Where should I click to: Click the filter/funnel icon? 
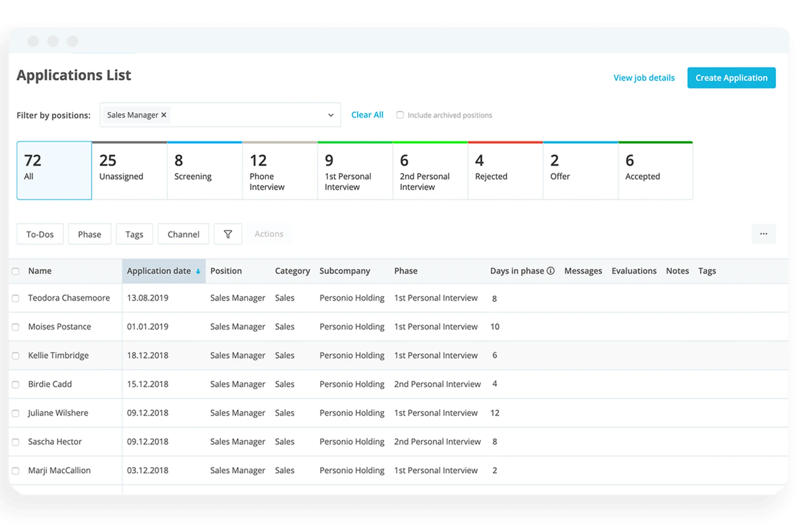[227, 233]
